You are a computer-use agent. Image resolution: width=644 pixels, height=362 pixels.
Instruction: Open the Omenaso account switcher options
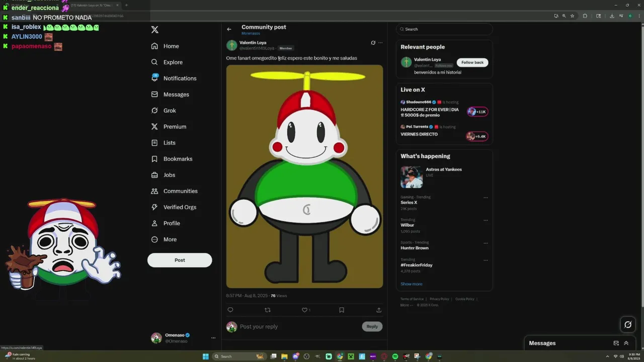pos(213,338)
